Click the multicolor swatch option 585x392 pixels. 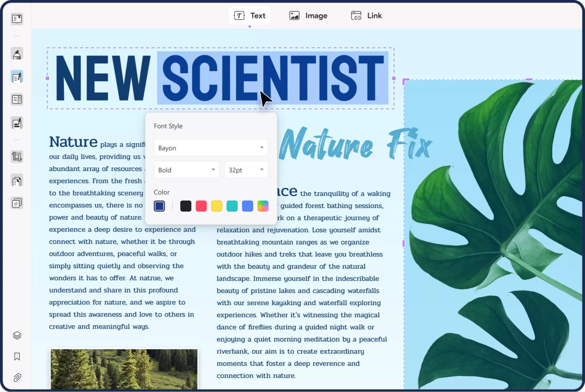[263, 206]
